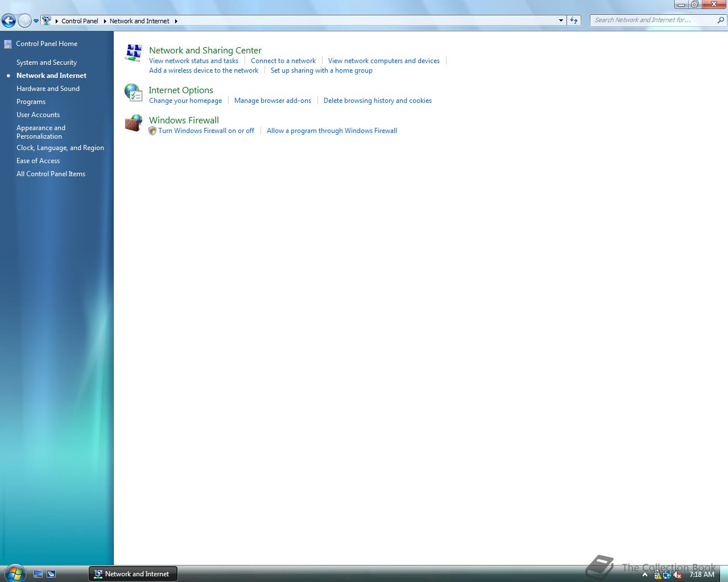Viewport: 728px width, 582px height.
Task: Select Network and Internet in the sidebar
Action: point(51,76)
